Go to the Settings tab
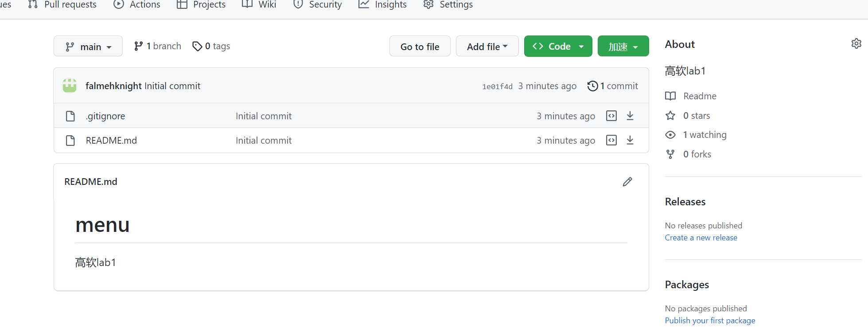The height and width of the screenshot is (329, 868). (448, 5)
